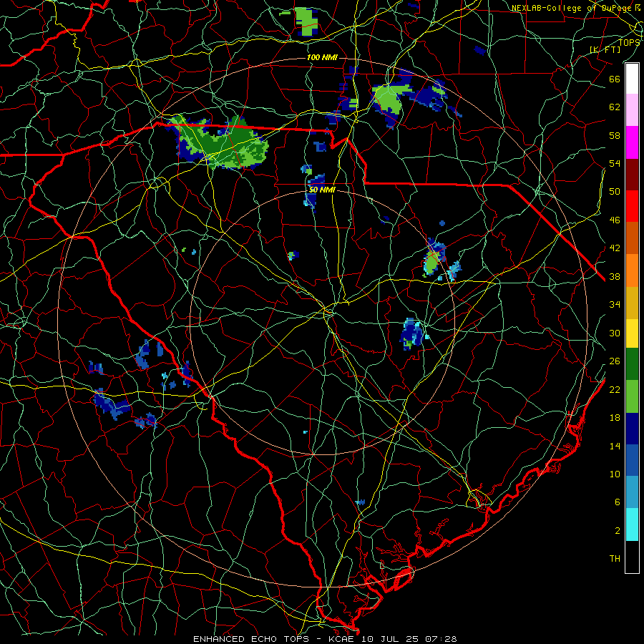
Task: Pick the light pink legend color
Action: coord(632,109)
